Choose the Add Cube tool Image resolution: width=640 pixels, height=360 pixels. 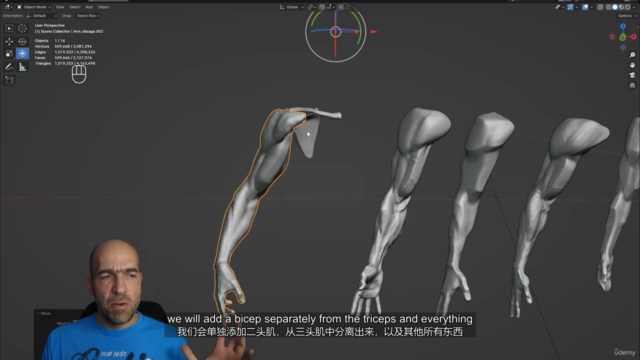9,80
